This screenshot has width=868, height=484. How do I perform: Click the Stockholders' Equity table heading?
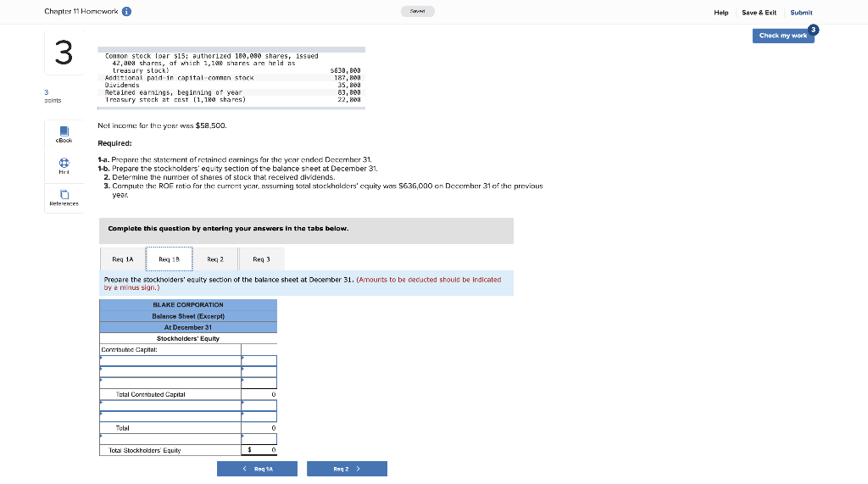[188, 339]
